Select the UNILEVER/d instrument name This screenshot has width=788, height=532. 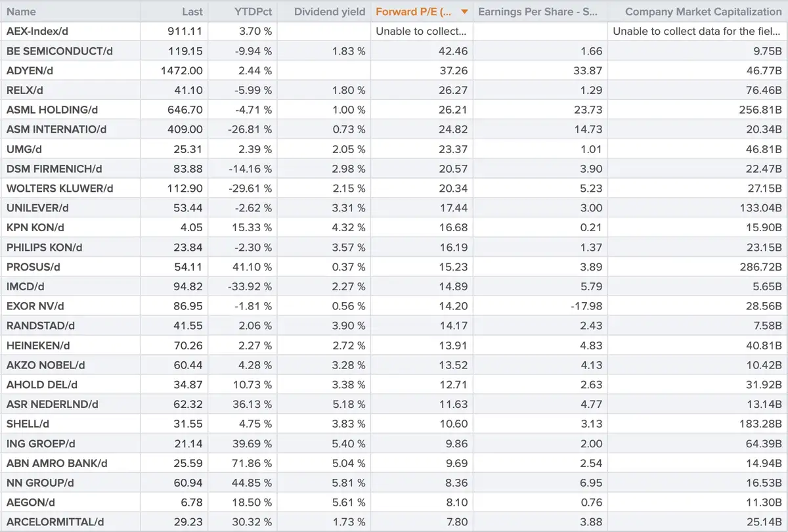[x=37, y=208]
